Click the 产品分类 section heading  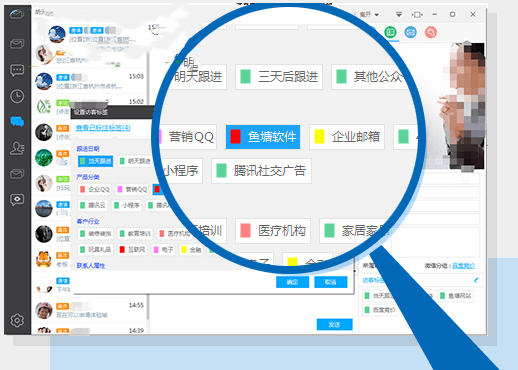pos(88,177)
